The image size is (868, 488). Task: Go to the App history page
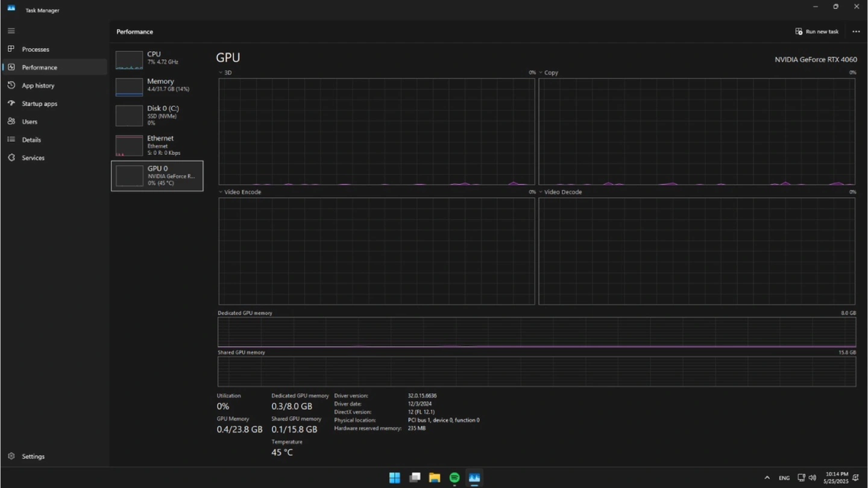coord(54,85)
